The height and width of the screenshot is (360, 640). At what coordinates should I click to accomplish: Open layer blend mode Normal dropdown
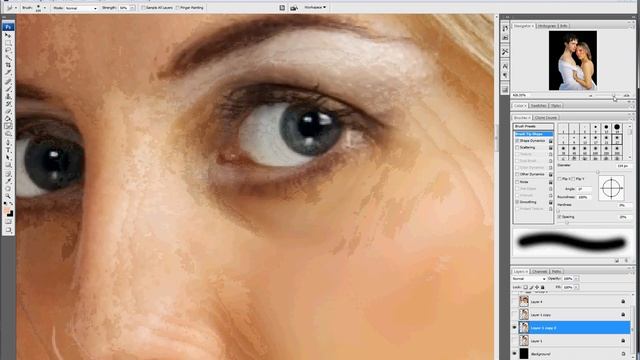pos(529,278)
